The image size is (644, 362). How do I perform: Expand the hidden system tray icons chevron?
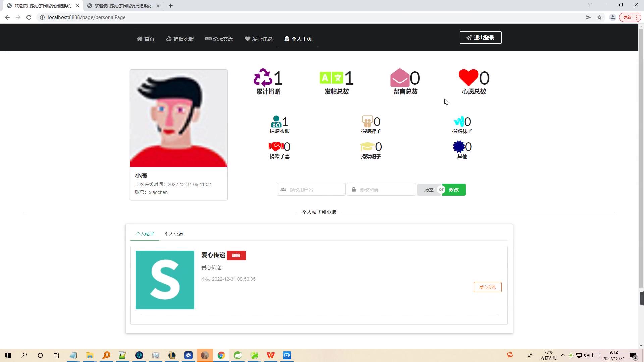point(563,355)
